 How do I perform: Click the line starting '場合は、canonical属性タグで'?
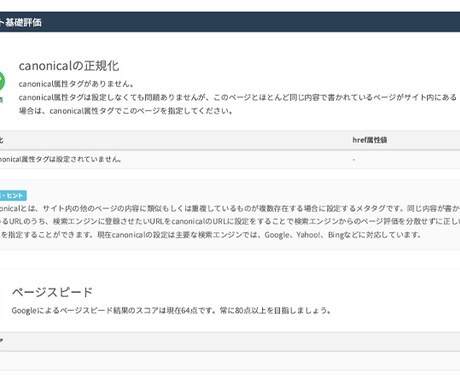[x=126, y=111]
